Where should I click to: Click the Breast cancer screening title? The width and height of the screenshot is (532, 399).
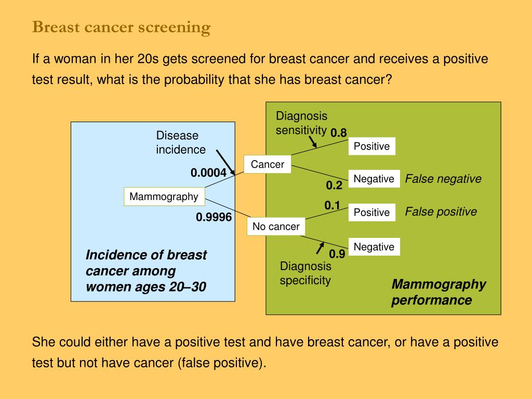point(122,27)
